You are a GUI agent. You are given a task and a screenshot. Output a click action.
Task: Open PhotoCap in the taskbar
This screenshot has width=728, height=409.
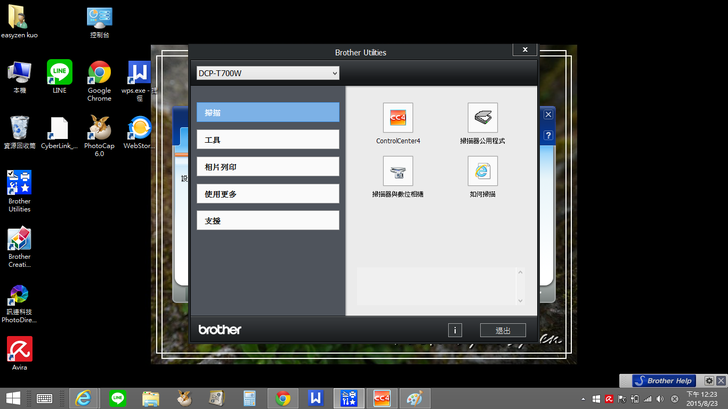184,398
